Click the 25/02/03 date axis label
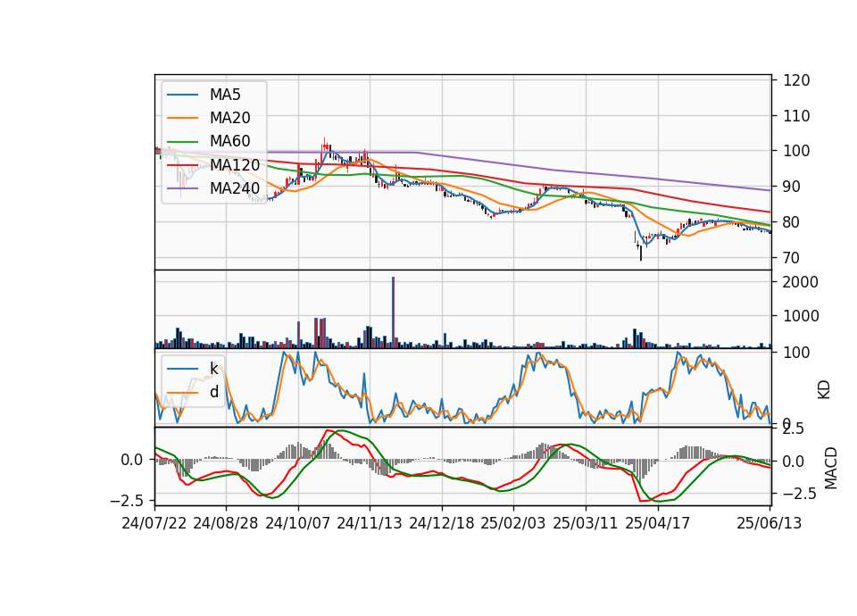The image size is (857, 616). 513,523
